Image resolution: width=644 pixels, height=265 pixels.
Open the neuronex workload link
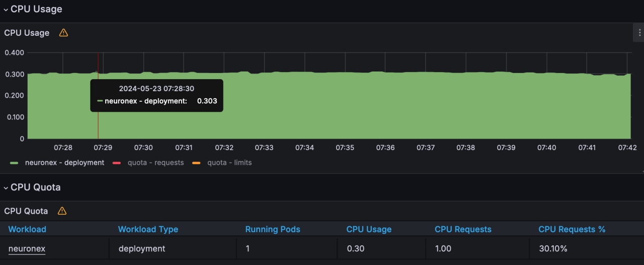point(27,249)
